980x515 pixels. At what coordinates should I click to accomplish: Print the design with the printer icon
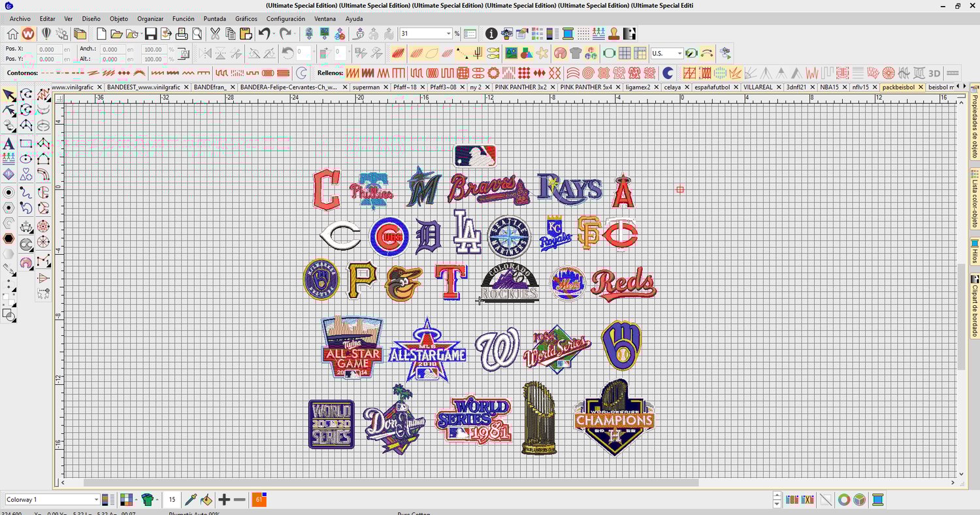tap(182, 33)
